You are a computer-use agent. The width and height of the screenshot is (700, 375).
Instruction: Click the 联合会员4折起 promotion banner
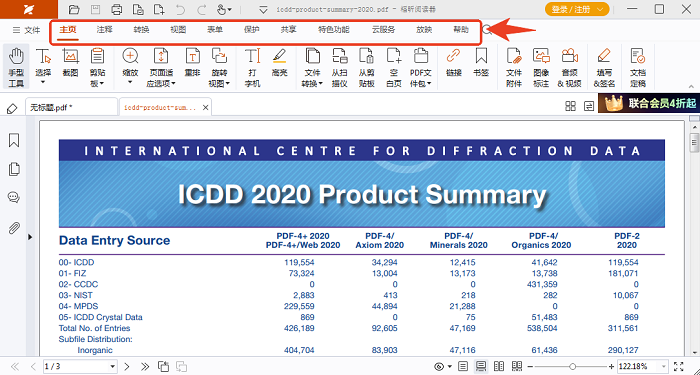coord(649,104)
